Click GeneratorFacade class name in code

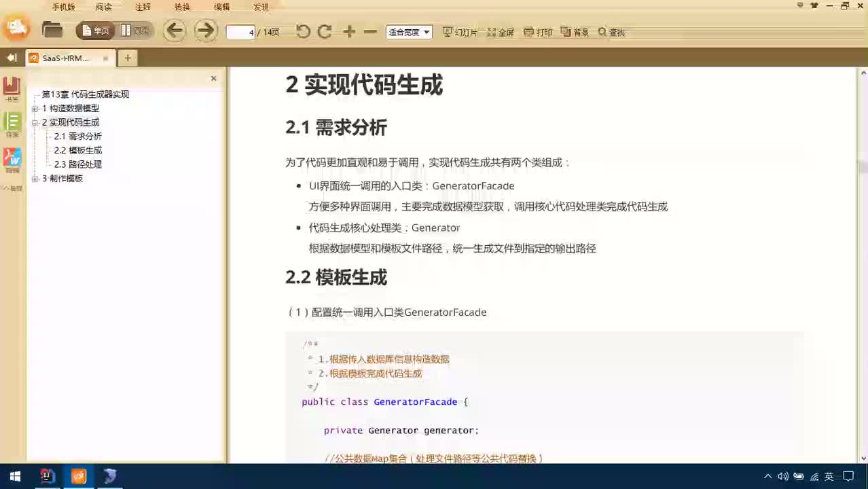pos(415,402)
